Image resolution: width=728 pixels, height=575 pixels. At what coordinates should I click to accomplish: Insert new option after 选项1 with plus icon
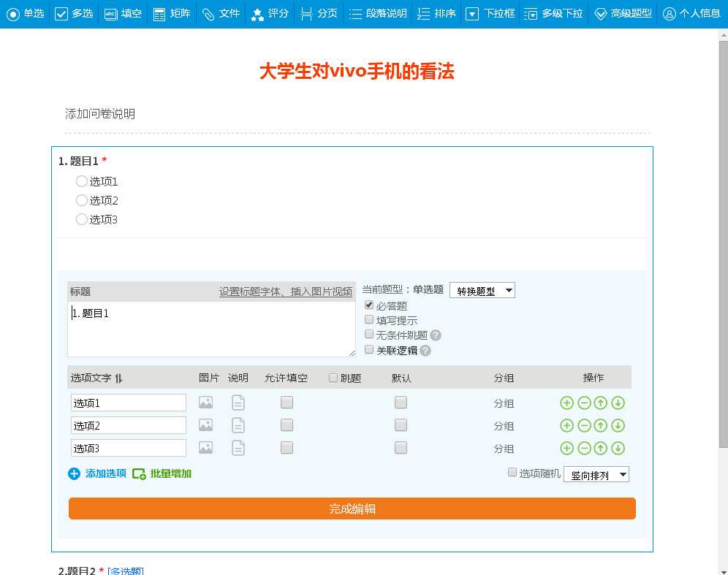coord(567,403)
